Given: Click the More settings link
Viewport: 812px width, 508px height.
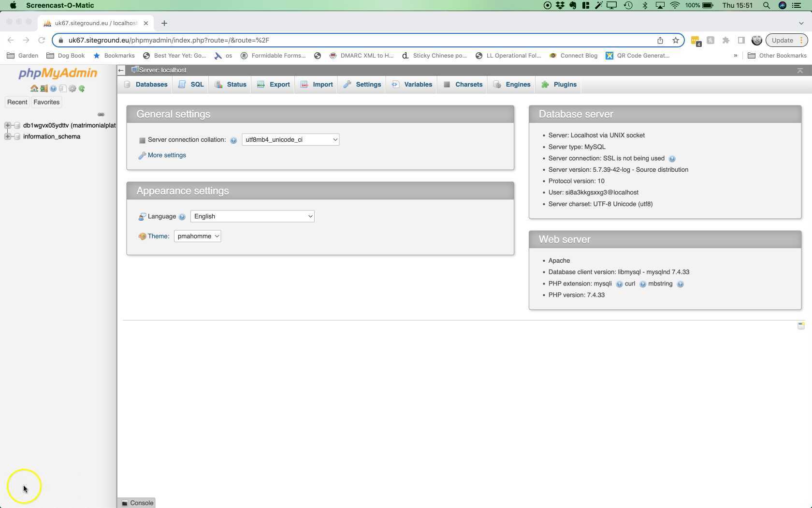Looking at the screenshot, I should 166,155.
